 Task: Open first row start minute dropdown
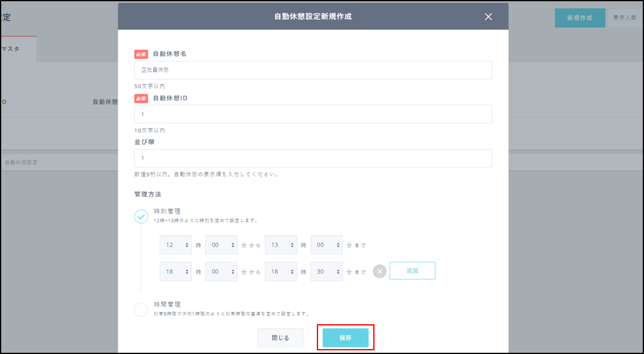[221, 245]
